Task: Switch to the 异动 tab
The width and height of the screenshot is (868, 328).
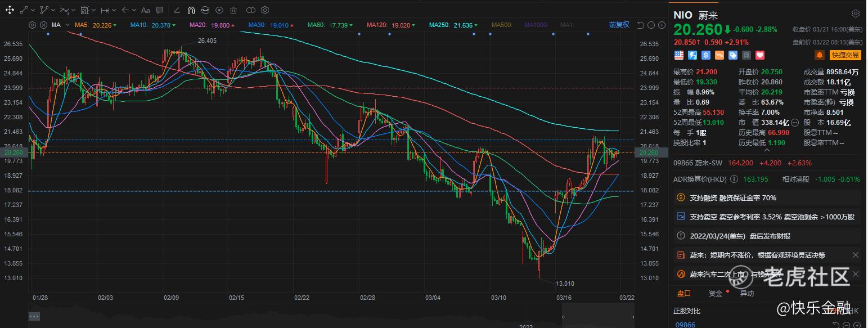Action: pyautogui.click(x=746, y=293)
